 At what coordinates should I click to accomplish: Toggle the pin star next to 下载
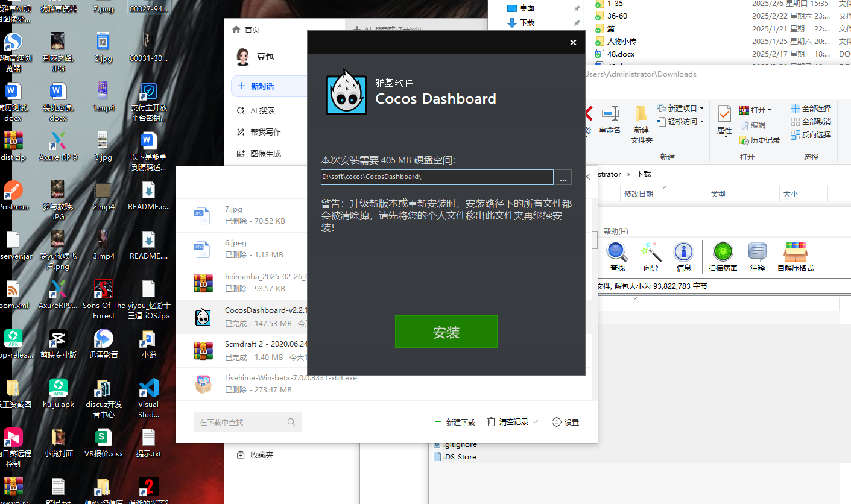pyautogui.click(x=577, y=22)
